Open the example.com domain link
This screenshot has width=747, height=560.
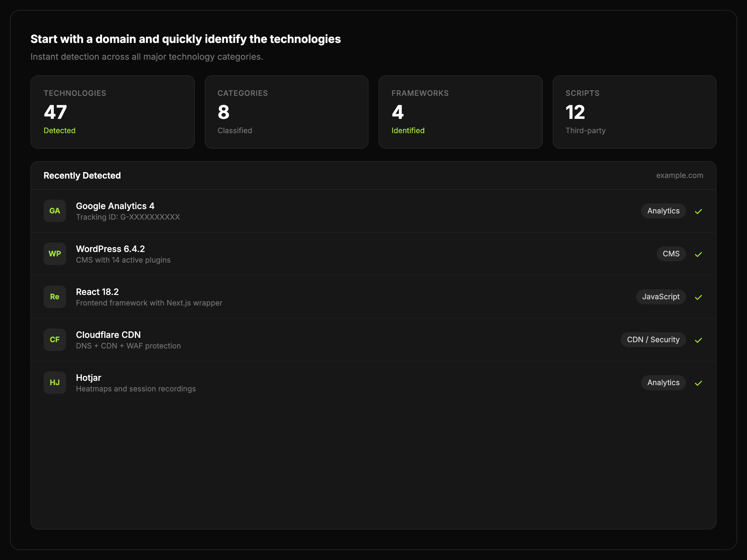pyautogui.click(x=679, y=175)
